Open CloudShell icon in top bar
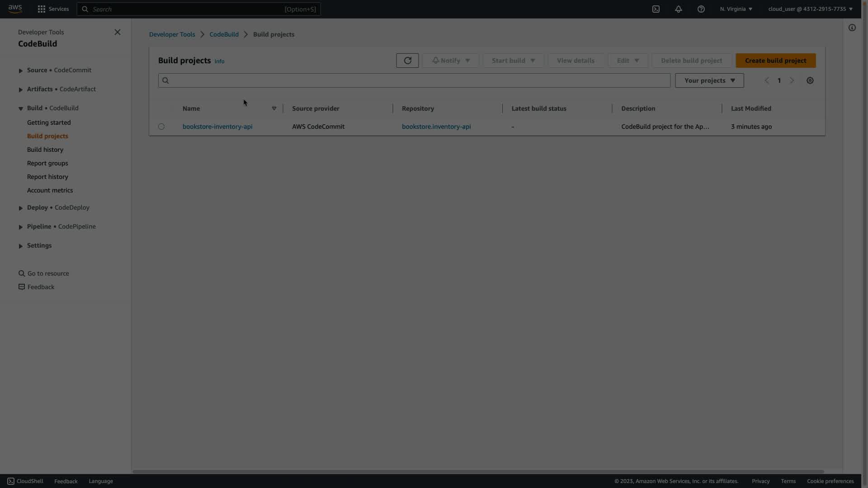This screenshot has height=488, width=868. point(656,9)
